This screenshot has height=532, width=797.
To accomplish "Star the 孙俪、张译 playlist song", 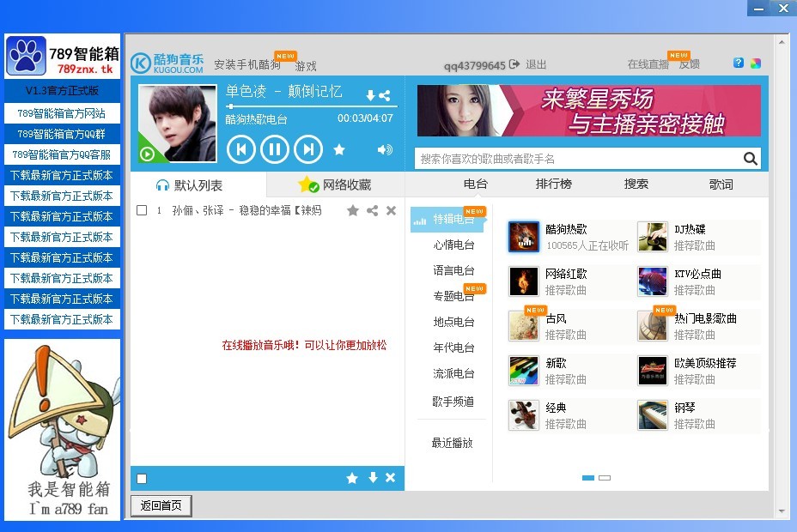I will click(353, 210).
